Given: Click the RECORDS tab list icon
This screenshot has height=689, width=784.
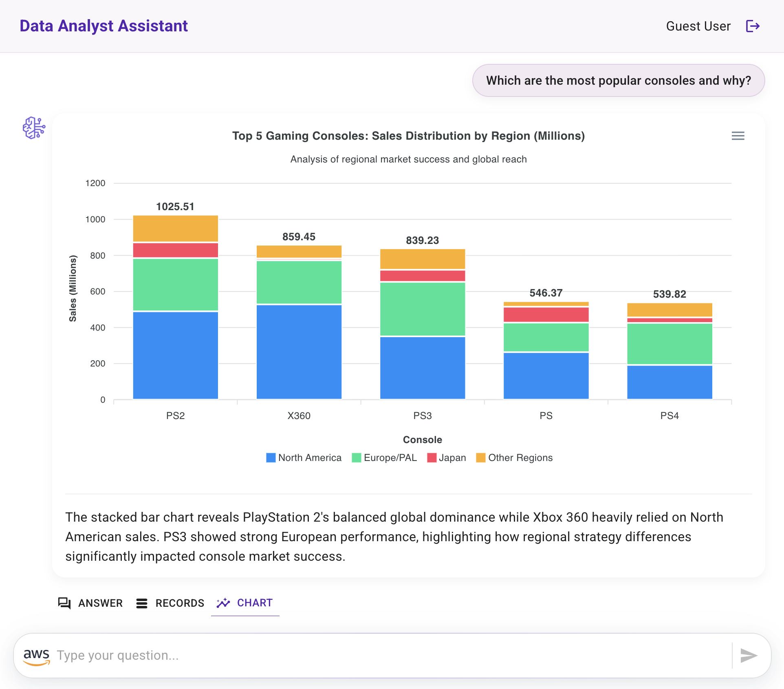Looking at the screenshot, I should pyautogui.click(x=142, y=603).
